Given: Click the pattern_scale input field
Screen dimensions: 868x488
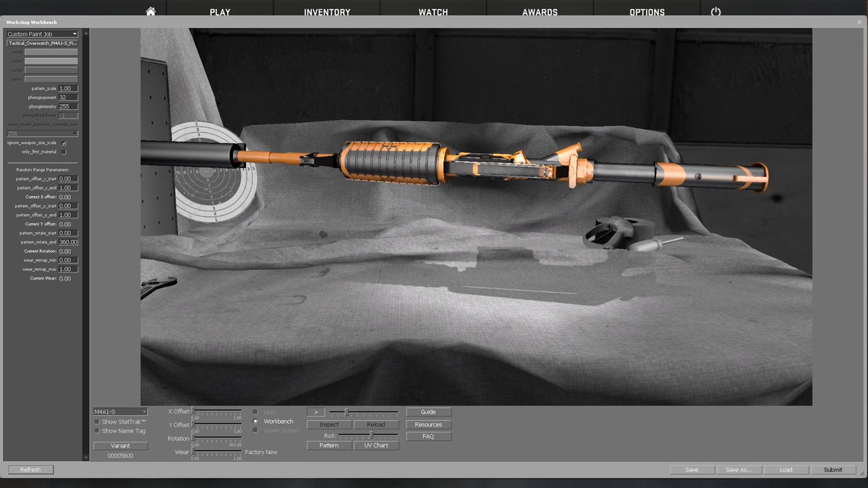Looking at the screenshot, I should (x=68, y=88).
